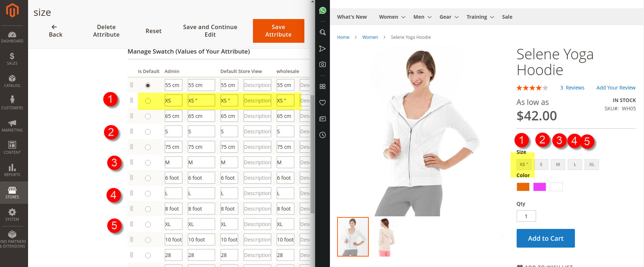Choose the XL row default radio button
This screenshot has width=644, height=267.
(148, 225)
